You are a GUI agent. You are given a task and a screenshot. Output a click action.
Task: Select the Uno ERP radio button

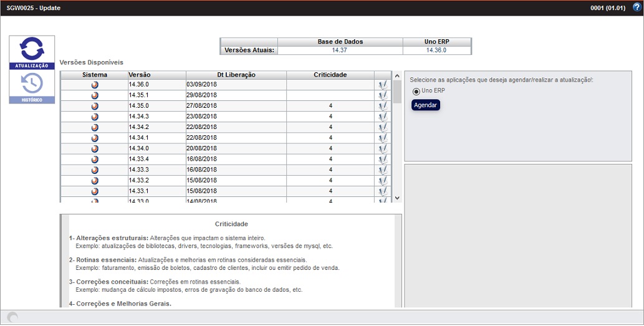tap(416, 91)
